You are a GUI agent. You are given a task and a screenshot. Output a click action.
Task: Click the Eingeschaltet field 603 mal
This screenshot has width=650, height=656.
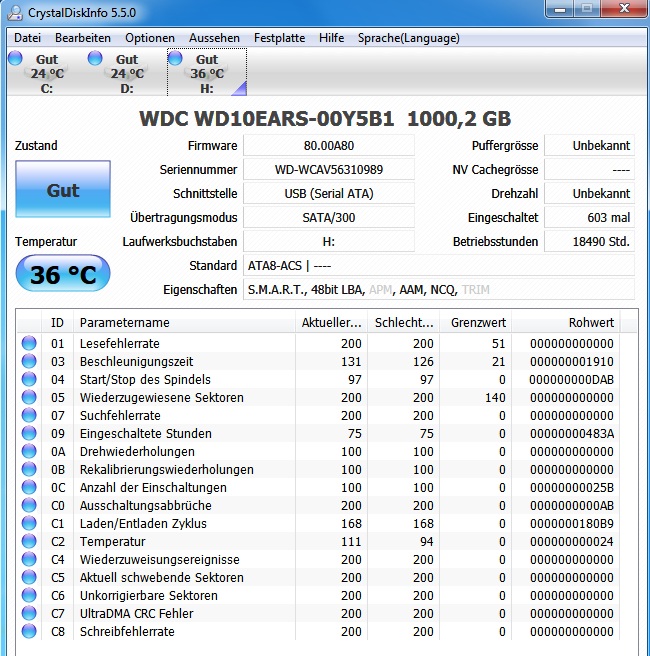tap(589, 218)
